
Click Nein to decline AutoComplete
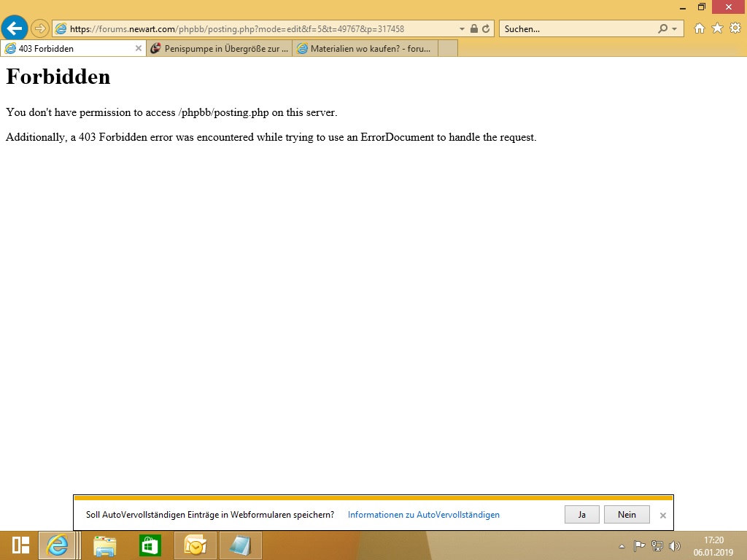coord(627,515)
